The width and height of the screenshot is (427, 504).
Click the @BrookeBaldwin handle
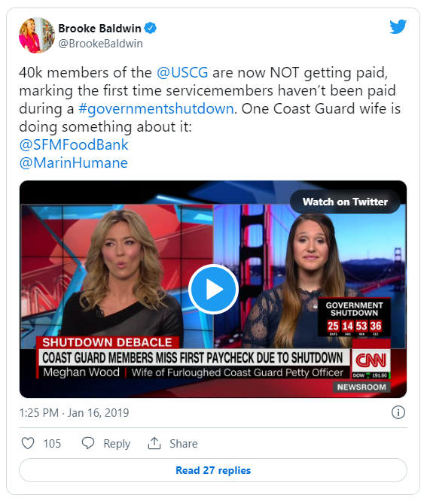click(100, 44)
